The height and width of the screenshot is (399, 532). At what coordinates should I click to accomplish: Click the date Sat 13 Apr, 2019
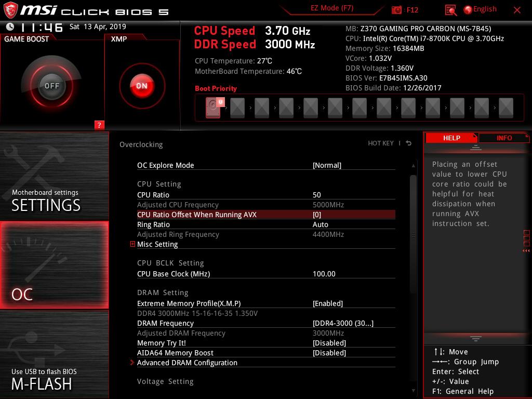coord(98,26)
